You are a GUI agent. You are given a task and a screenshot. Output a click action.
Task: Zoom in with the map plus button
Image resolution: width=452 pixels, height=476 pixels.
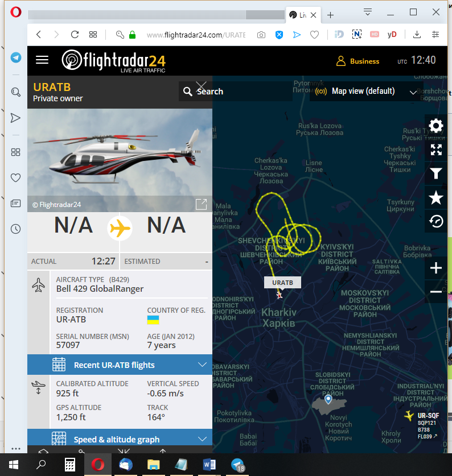tap(436, 268)
